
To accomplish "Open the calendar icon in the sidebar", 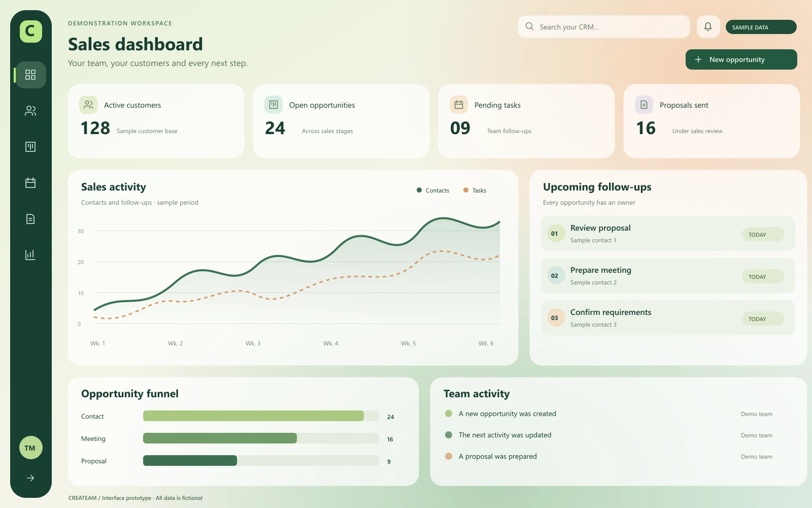I will point(30,183).
